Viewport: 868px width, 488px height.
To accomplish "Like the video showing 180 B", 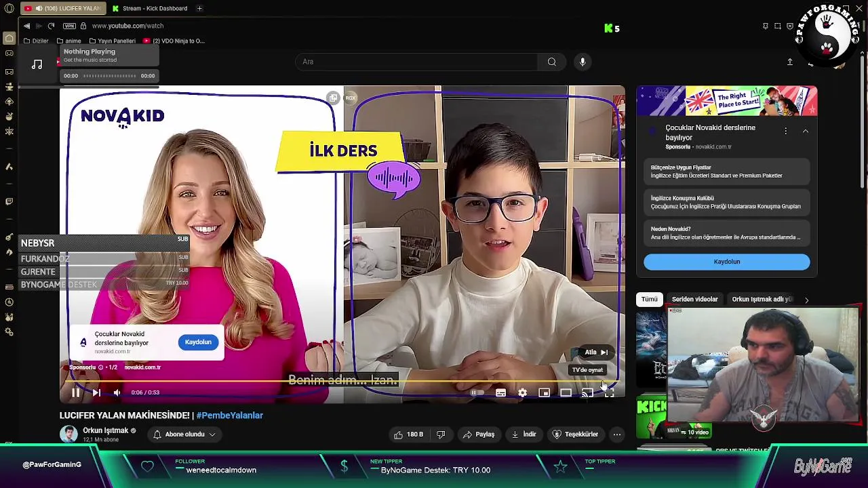I will click(408, 434).
